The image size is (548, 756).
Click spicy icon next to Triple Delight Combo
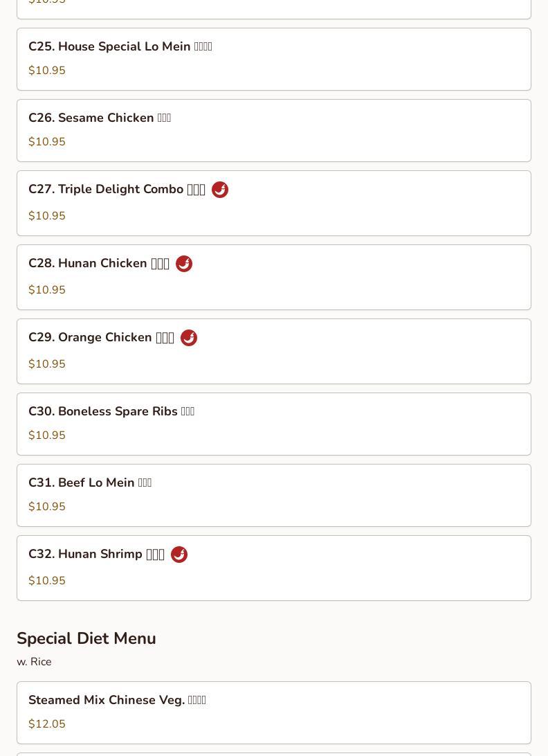(220, 190)
